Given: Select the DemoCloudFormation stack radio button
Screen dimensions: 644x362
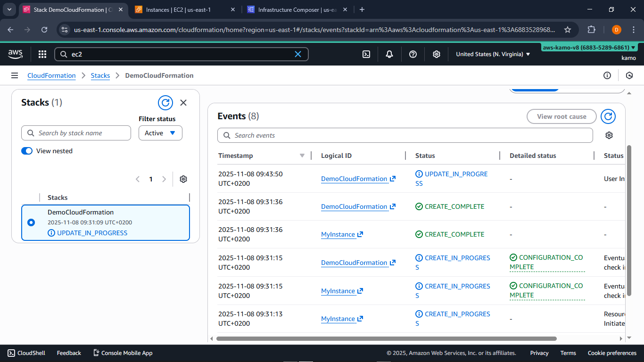Looking at the screenshot, I should [x=31, y=223].
